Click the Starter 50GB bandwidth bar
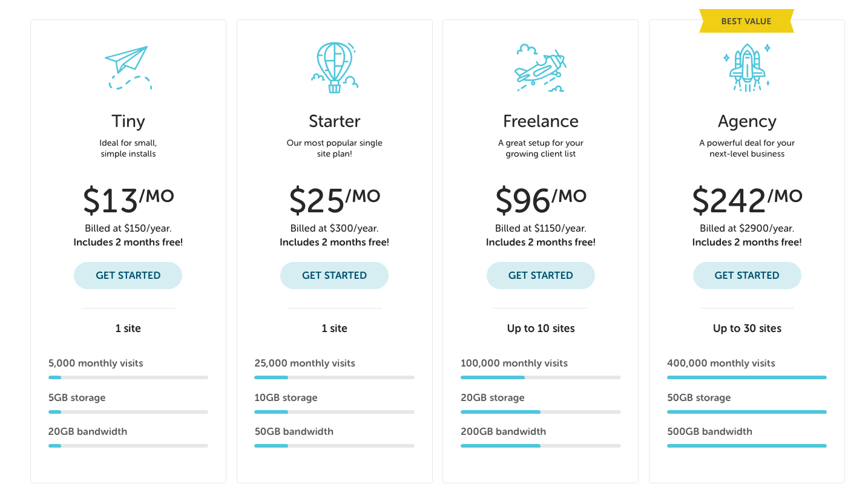The width and height of the screenshot is (868, 496). coord(334,446)
